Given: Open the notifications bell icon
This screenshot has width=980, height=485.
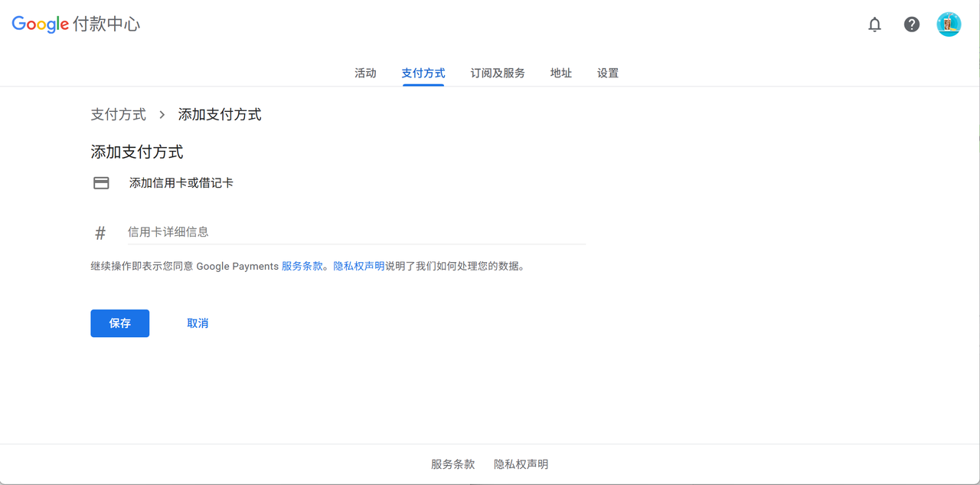Looking at the screenshot, I should [874, 24].
